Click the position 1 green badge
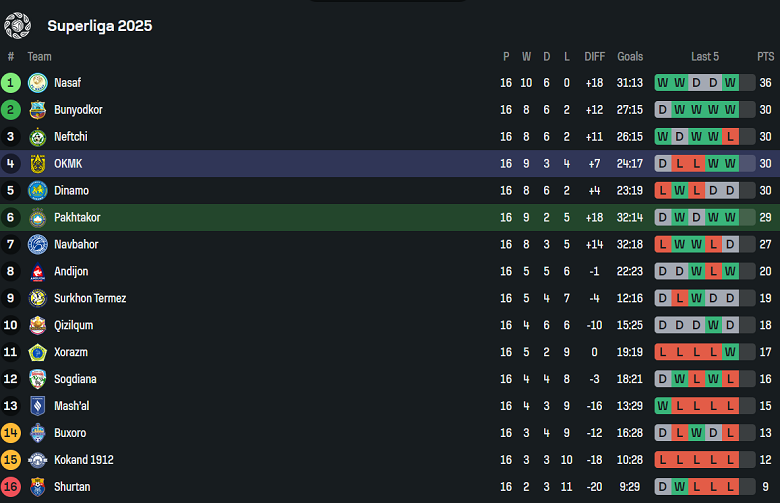780x503 pixels. (11, 83)
